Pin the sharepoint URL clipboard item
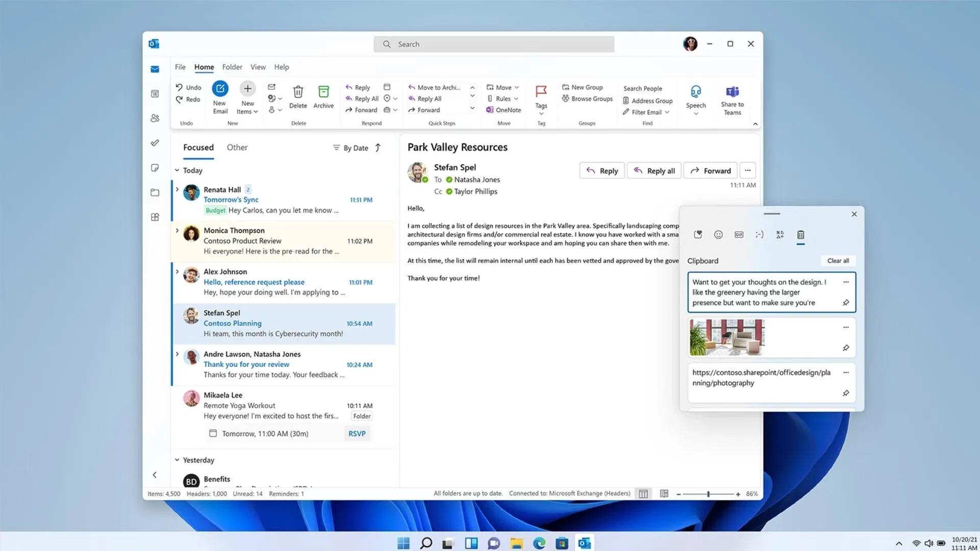This screenshot has height=551, width=980. coord(846,393)
